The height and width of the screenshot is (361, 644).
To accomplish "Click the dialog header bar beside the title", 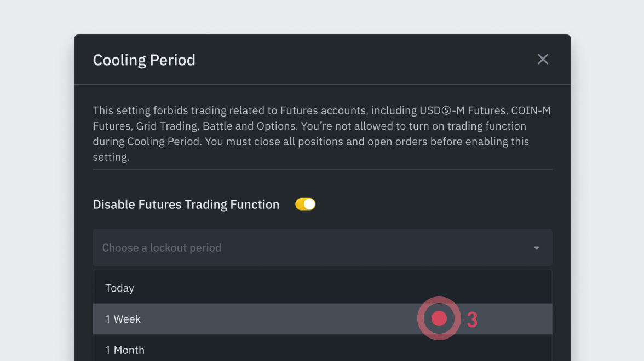I will [356, 60].
